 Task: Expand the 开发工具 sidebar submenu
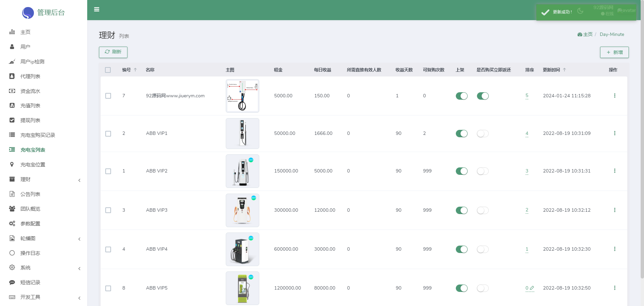coord(44,297)
